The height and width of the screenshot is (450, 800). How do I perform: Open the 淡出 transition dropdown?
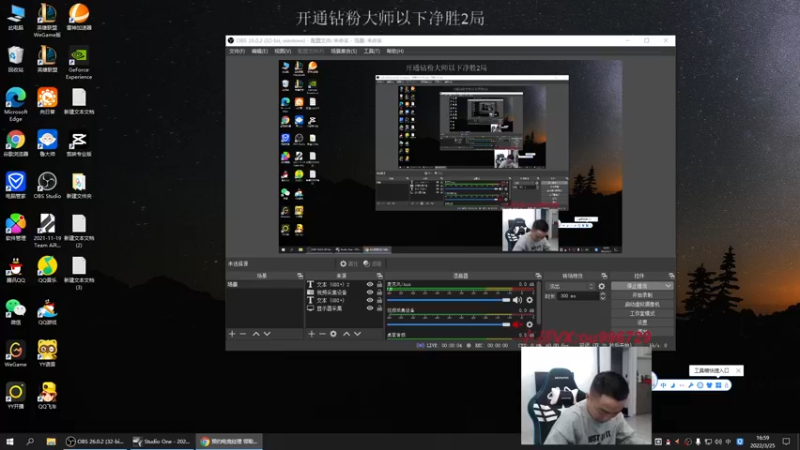[x=570, y=286]
